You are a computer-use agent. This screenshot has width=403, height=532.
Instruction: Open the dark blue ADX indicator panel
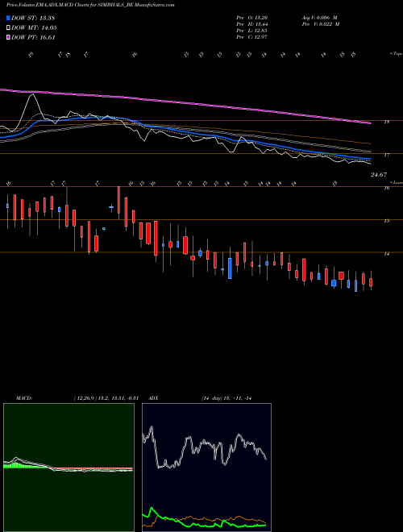click(206, 468)
